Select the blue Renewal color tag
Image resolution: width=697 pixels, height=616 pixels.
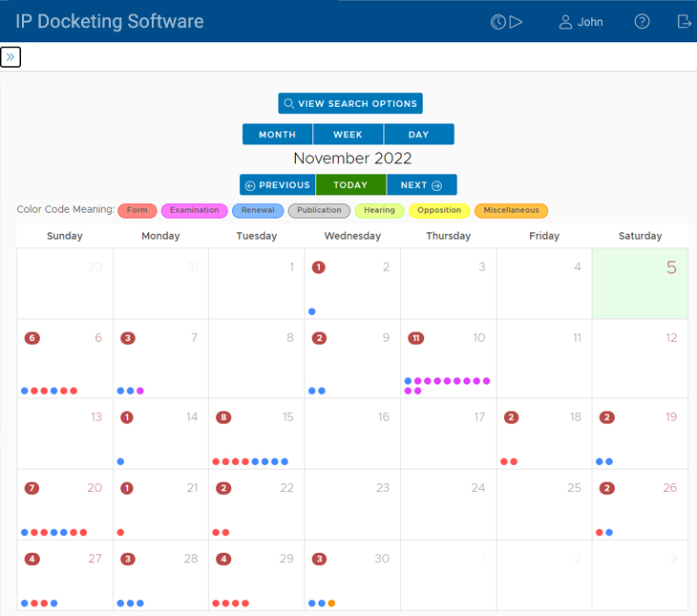pos(257,210)
